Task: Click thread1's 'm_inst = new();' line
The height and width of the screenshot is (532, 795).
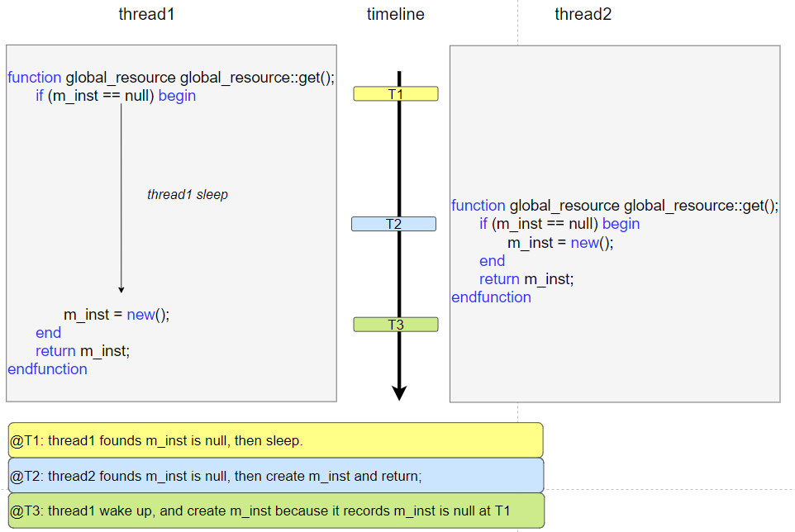Action: click(x=117, y=315)
